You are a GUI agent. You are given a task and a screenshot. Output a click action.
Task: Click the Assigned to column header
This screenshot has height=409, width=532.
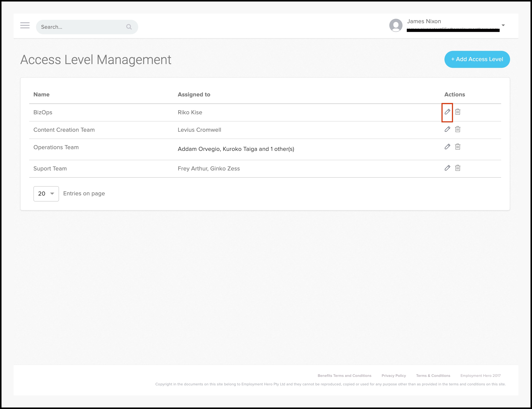[194, 94]
